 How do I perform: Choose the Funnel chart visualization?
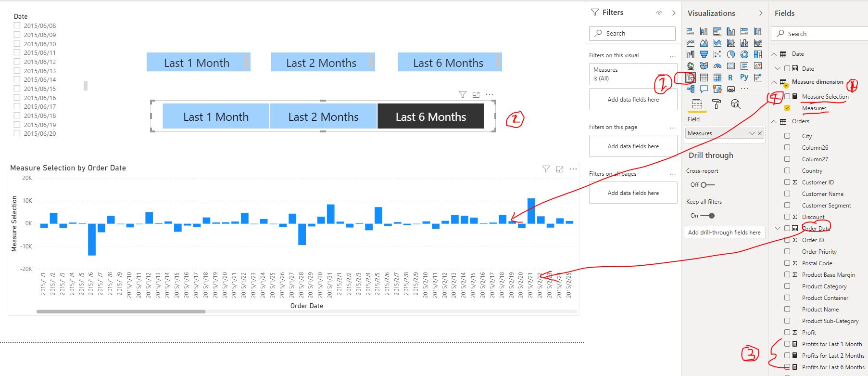click(704, 54)
